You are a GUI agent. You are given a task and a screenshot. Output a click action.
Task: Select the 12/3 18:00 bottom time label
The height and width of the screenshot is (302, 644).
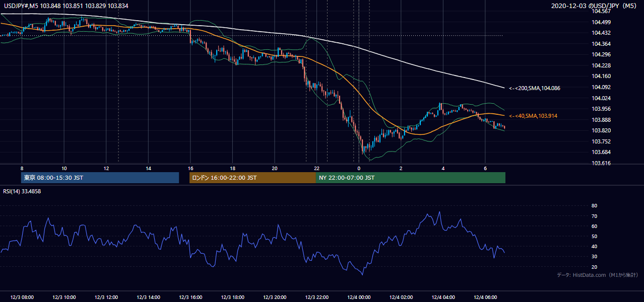[x=233, y=297]
